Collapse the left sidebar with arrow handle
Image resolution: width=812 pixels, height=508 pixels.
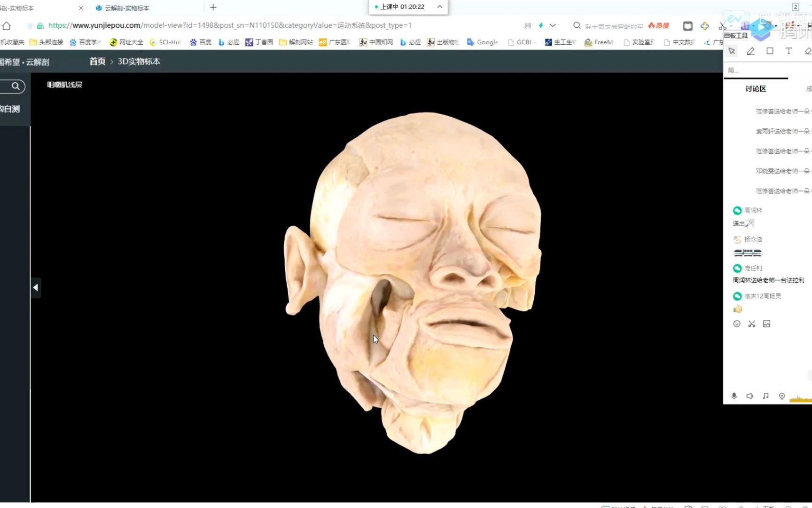36,287
